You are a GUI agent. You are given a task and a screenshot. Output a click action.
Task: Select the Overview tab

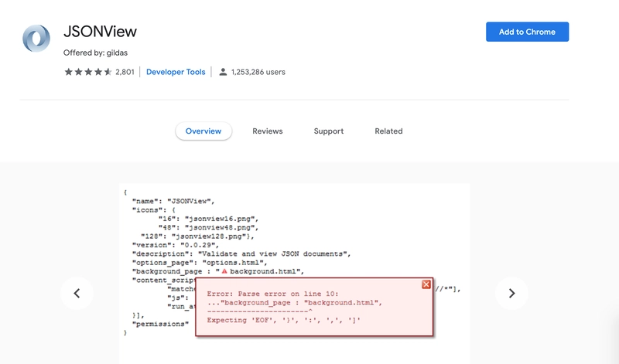(203, 131)
